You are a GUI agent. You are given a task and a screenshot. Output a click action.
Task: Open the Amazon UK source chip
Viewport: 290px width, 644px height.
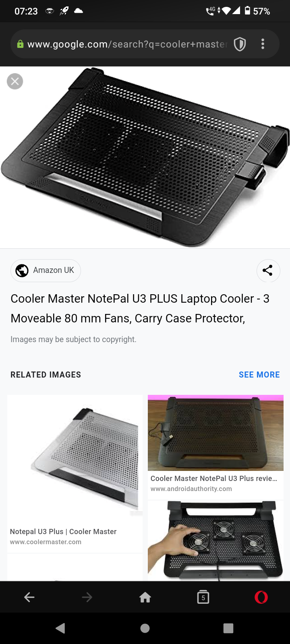[46, 270]
